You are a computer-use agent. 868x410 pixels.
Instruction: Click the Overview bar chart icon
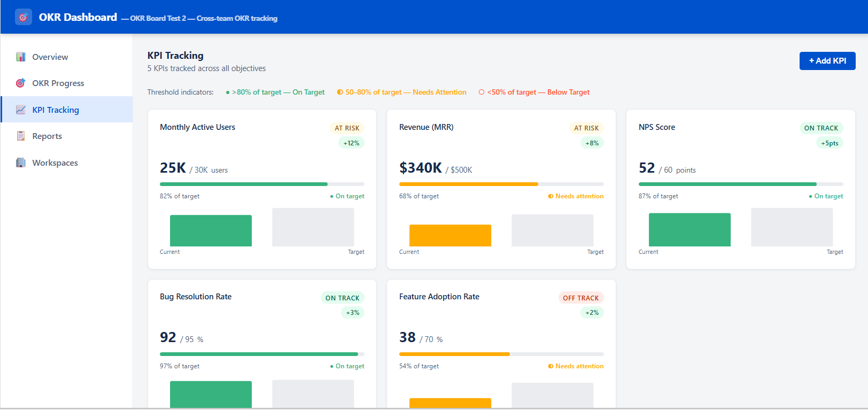[21, 57]
